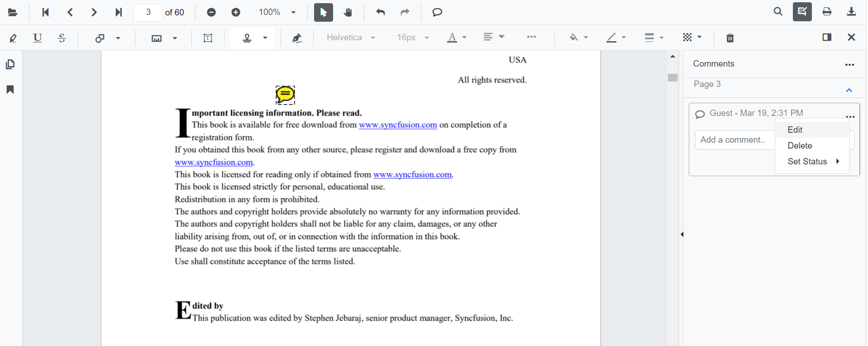This screenshot has height=346, width=868.
Task: Open www.syncfusion.com link after 'free copy from'
Action: [x=214, y=162]
